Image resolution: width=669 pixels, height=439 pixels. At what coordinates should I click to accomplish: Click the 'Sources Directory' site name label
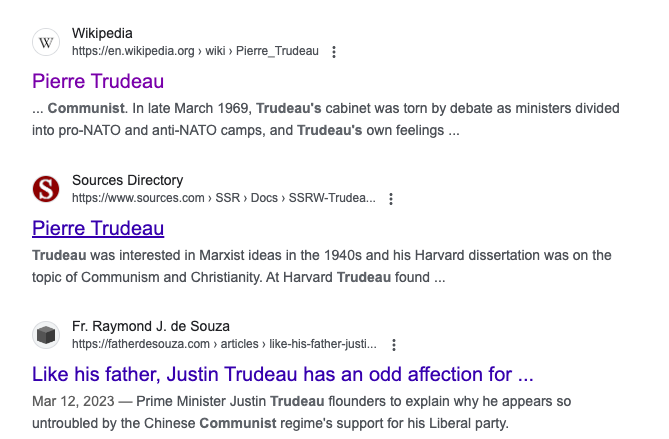click(128, 180)
